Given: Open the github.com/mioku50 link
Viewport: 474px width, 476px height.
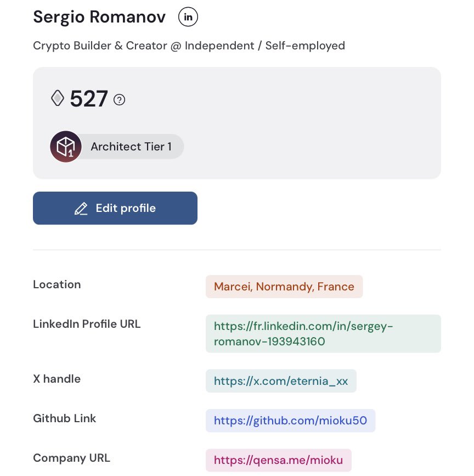Looking at the screenshot, I should (290, 421).
